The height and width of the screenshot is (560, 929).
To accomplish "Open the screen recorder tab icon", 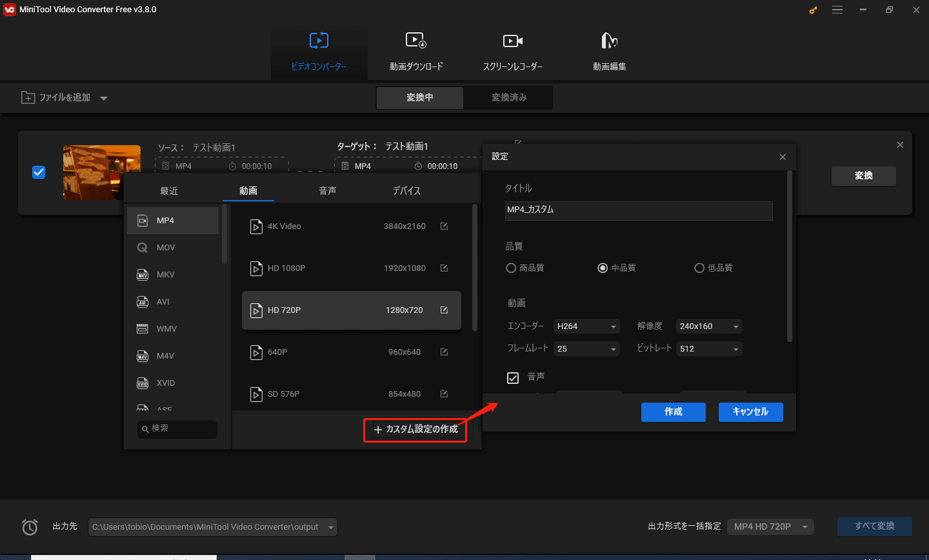I will (x=513, y=41).
